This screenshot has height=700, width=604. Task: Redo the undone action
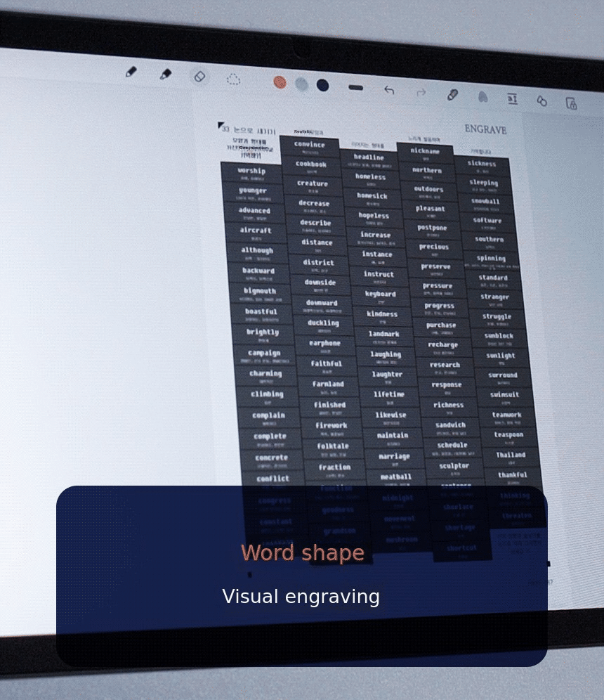pos(421,92)
